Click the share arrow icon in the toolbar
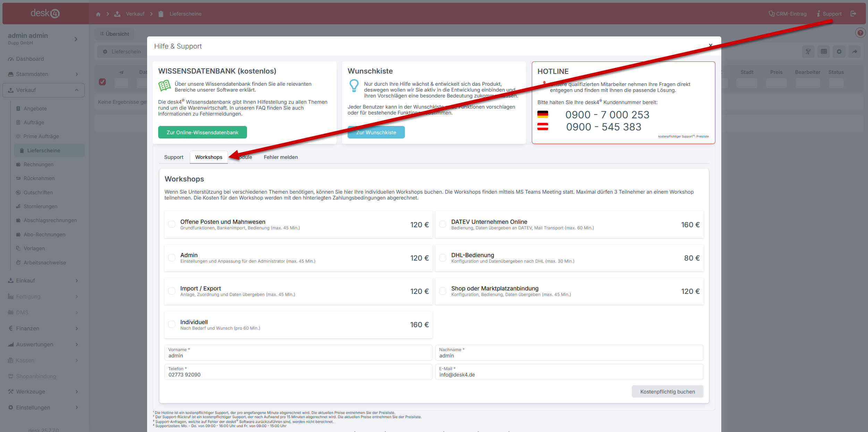Screen dimensions: 868x432 (x=855, y=52)
